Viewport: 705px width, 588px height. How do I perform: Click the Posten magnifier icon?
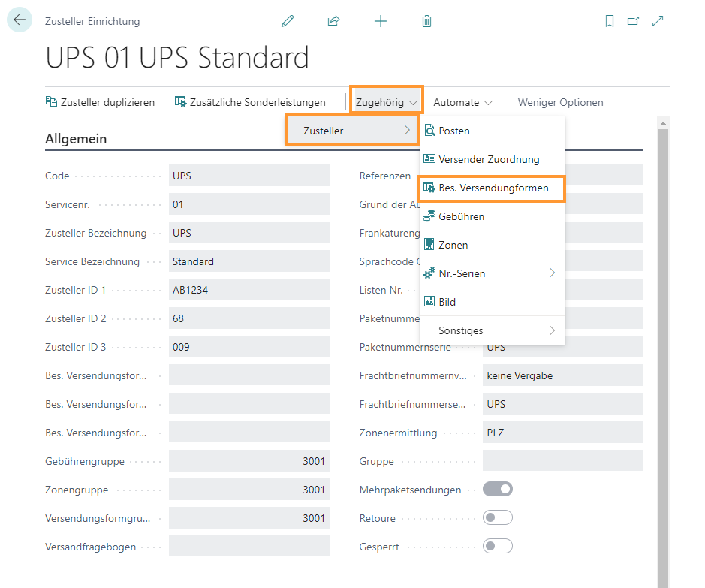click(x=429, y=131)
